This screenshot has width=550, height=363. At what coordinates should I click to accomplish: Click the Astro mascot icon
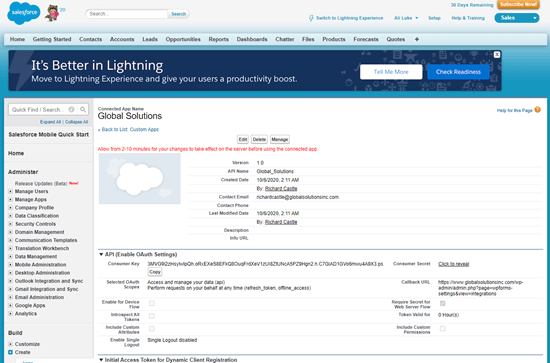tap(53, 13)
